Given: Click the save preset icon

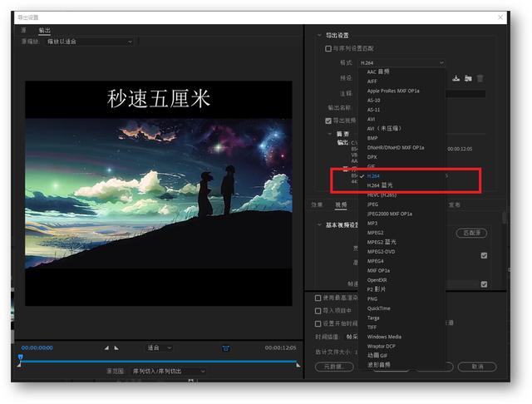Looking at the screenshot, I should (456, 79).
